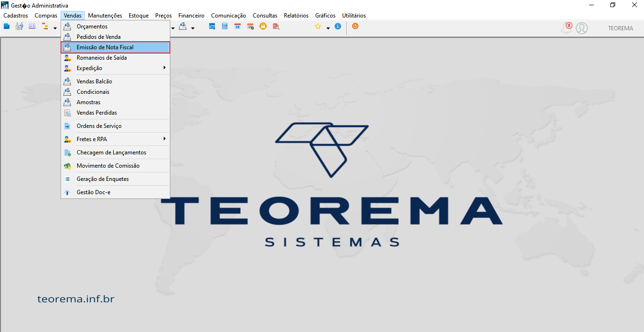Open Geração de Enquetes
Viewport: 644px width, 332px height.
(115, 179)
